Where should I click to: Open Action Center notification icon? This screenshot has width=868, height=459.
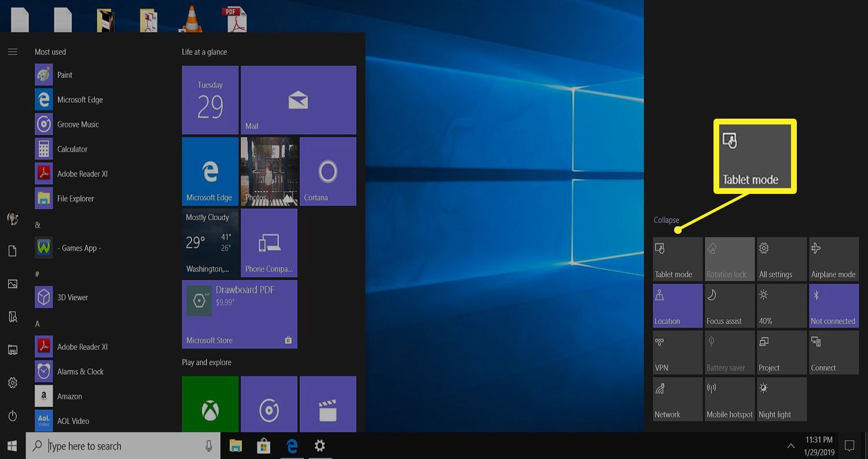tap(849, 446)
